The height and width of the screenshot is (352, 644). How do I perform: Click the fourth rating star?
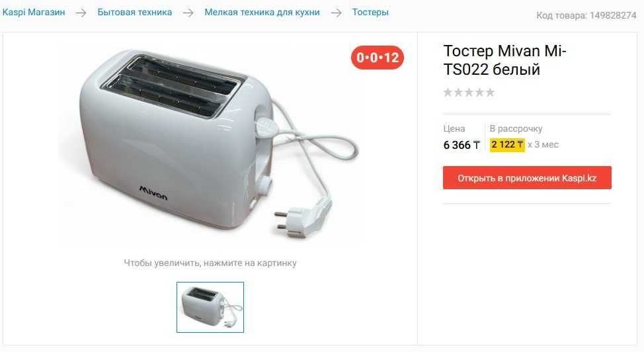(480, 92)
